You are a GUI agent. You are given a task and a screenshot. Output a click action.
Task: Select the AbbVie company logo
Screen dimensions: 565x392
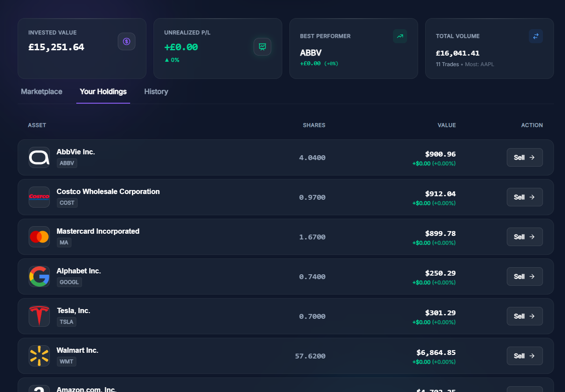(x=39, y=157)
